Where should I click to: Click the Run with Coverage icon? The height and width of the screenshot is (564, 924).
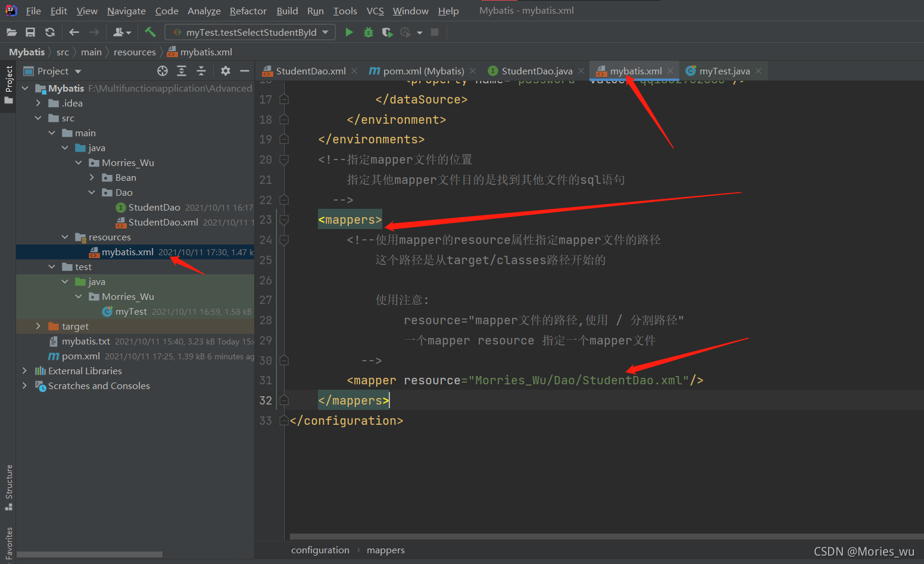coord(387,32)
